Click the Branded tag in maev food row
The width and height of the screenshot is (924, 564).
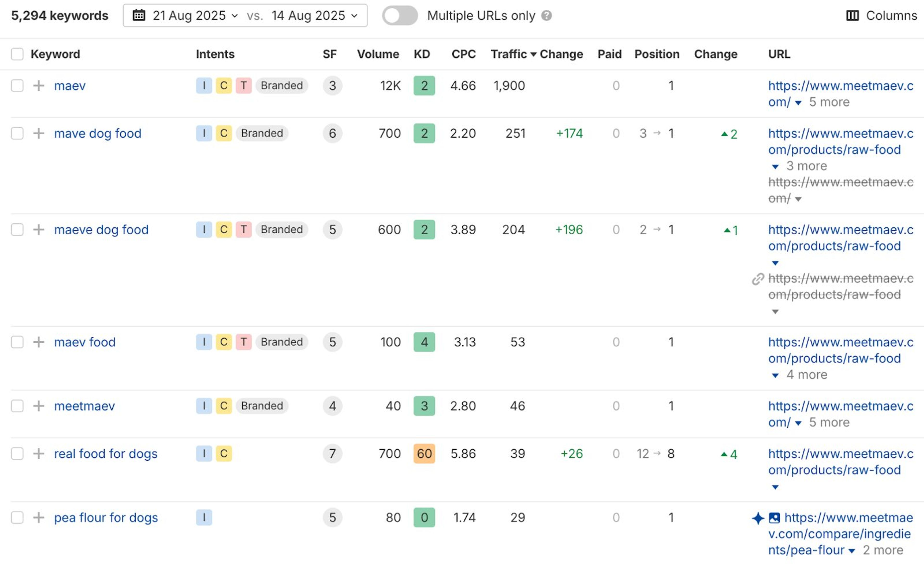click(x=282, y=342)
